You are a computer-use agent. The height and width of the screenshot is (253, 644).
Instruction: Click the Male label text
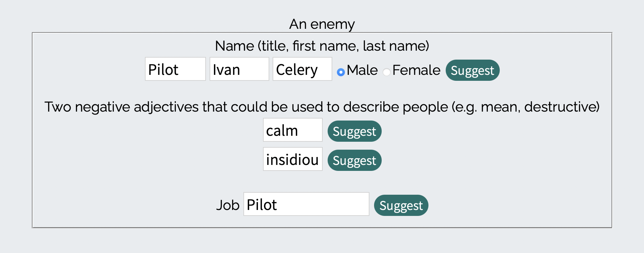(x=362, y=70)
